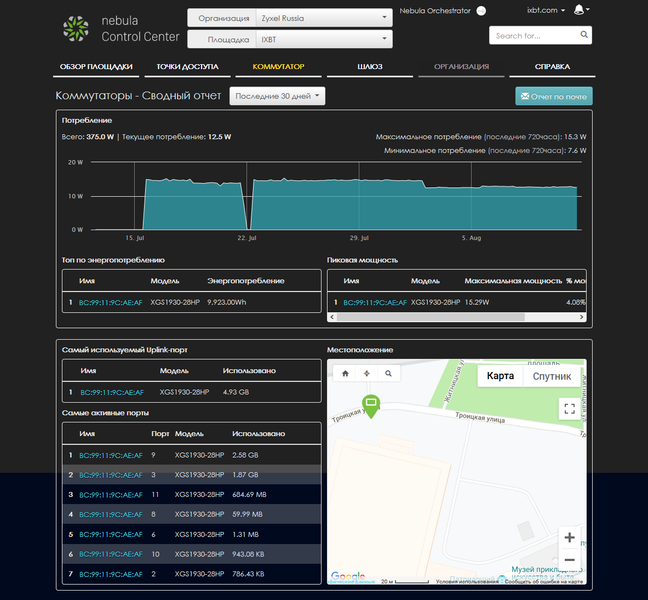
Task: Open the notifications bell menu
Action: 581,10
